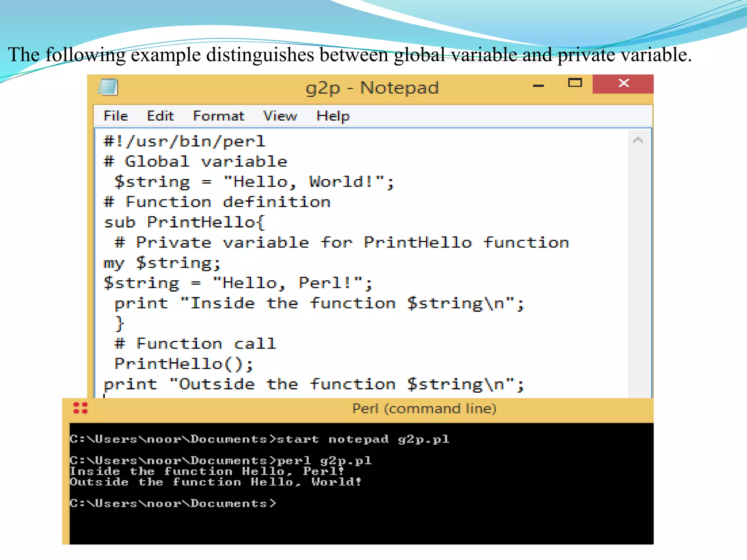Open the File menu in Notepad
This screenshot has width=747, height=560.
(x=116, y=116)
